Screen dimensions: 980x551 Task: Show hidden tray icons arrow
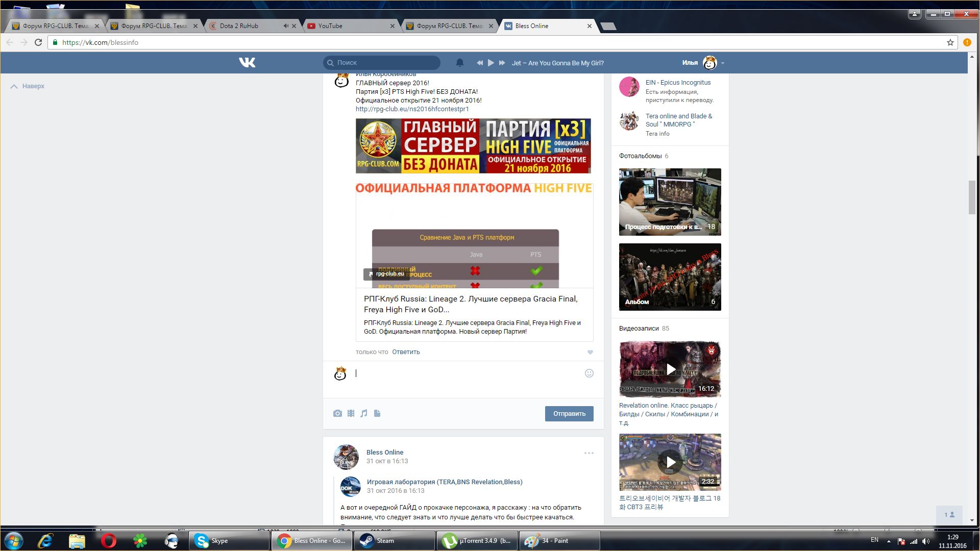click(x=889, y=541)
